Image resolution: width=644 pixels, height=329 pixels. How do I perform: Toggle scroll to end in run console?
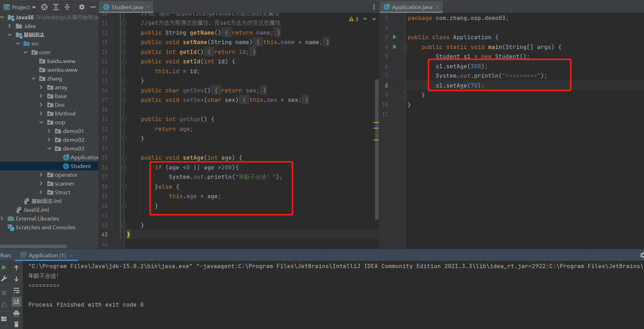(16, 302)
